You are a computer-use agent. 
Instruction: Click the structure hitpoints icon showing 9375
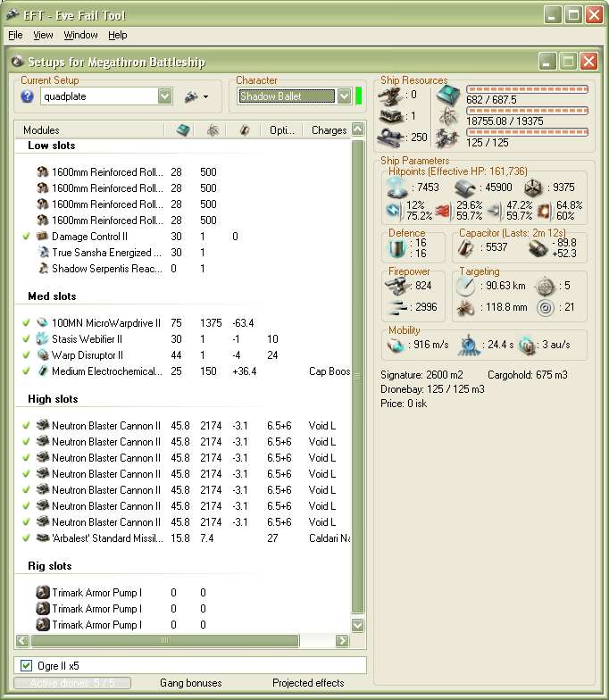[532, 187]
